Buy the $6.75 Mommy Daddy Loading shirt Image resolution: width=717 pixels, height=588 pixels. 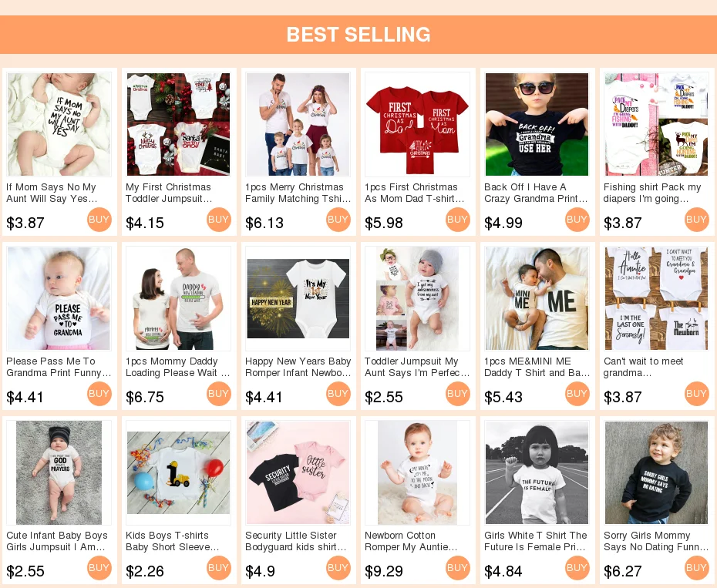pyautogui.click(x=219, y=394)
